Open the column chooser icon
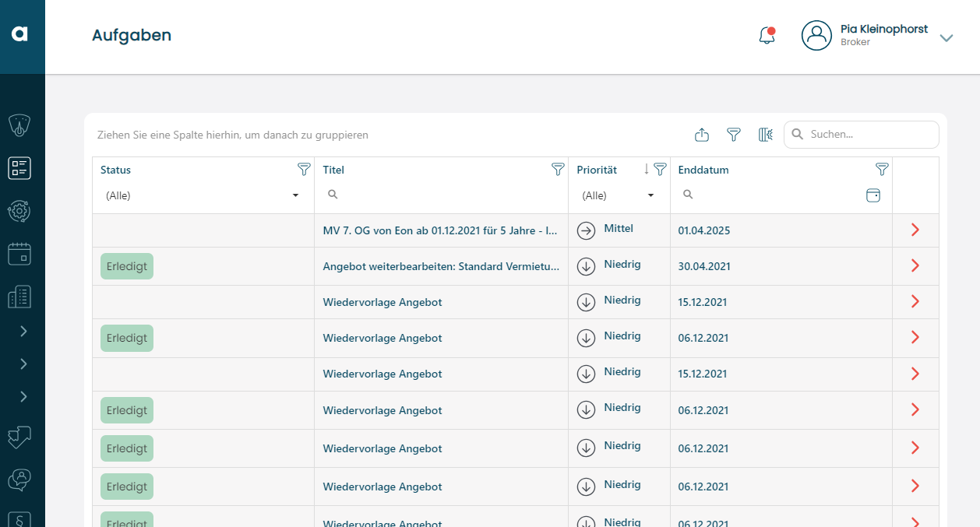The height and width of the screenshot is (527, 980). [x=766, y=135]
